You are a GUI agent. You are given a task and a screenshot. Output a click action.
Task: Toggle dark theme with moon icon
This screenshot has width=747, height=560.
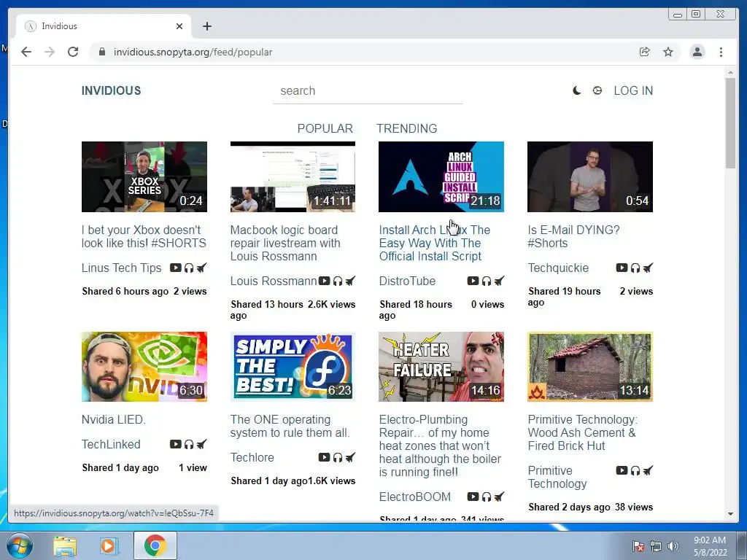pos(576,90)
